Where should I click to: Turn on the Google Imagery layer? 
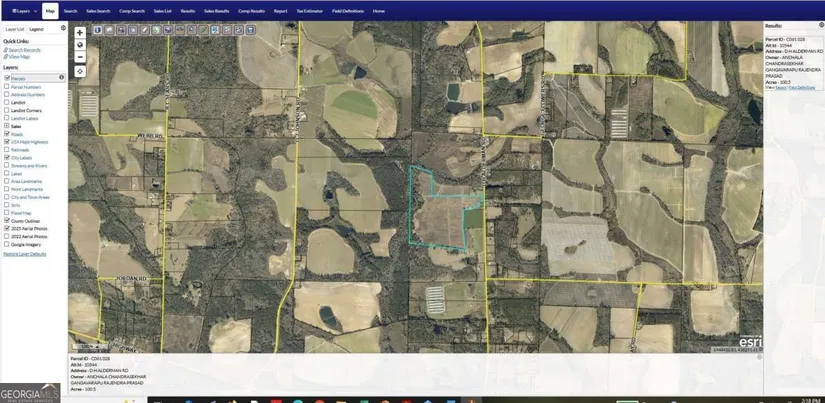pyautogui.click(x=8, y=243)
